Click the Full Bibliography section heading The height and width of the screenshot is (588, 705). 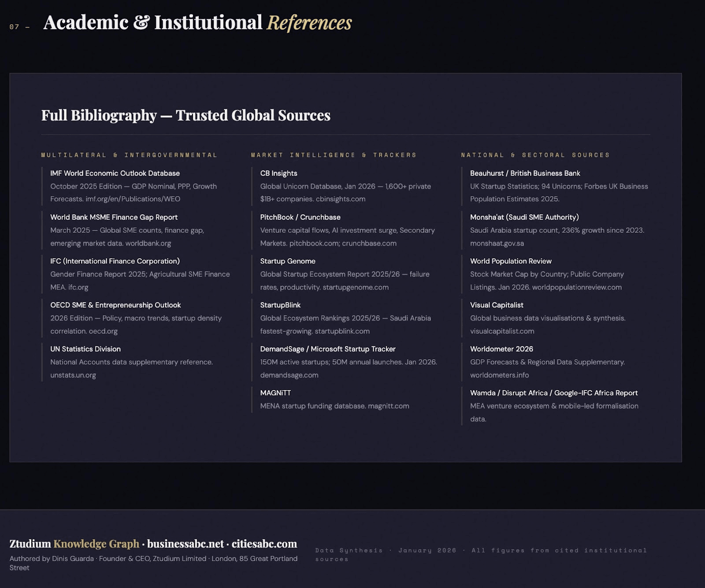(x=186, y=115)
